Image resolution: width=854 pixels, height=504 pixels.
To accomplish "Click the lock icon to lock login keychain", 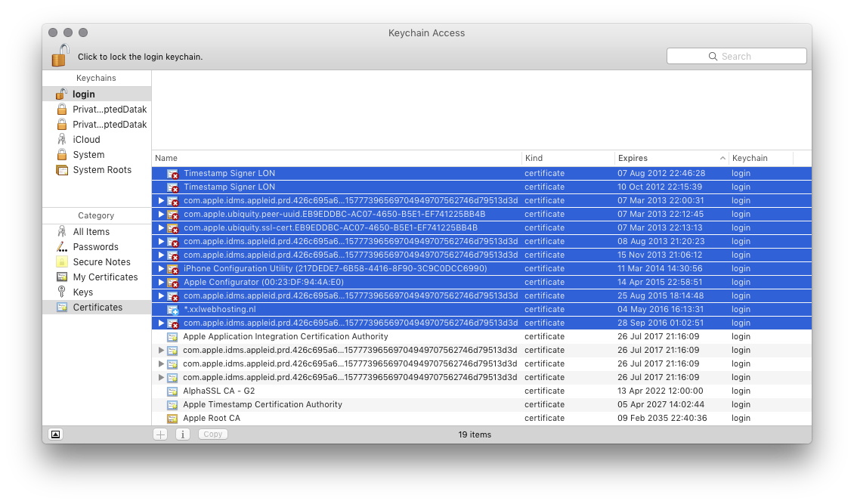I will [x=60, y=55].
